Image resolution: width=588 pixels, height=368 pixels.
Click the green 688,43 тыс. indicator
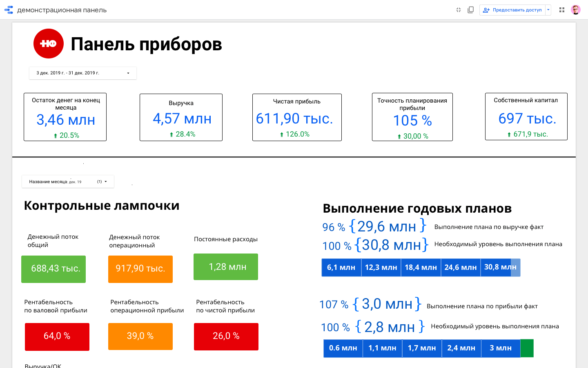[x=53, y=269]
